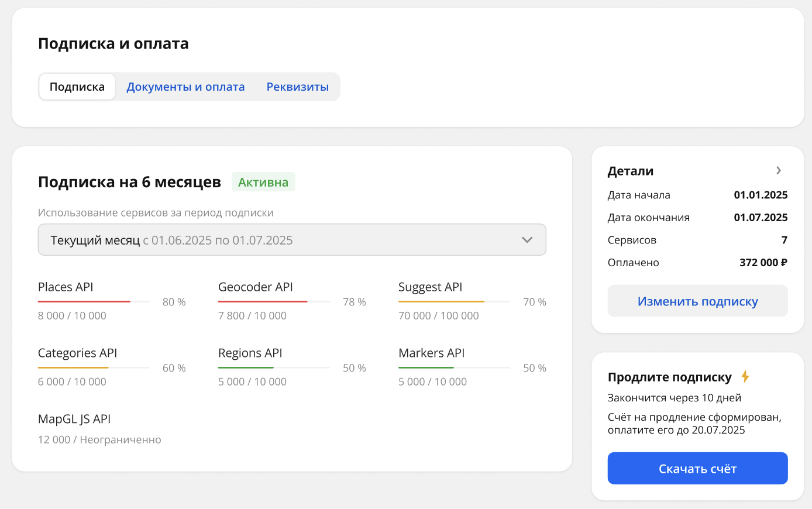Image resolution: width=812 pixels, height=509 pixels.
Task: Click the Categories API usage bar
Action: (93, 367)
